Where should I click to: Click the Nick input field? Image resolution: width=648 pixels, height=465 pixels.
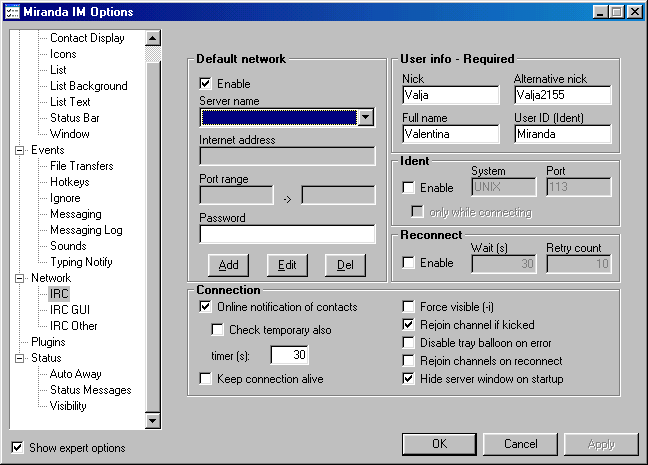coord(450,95)
